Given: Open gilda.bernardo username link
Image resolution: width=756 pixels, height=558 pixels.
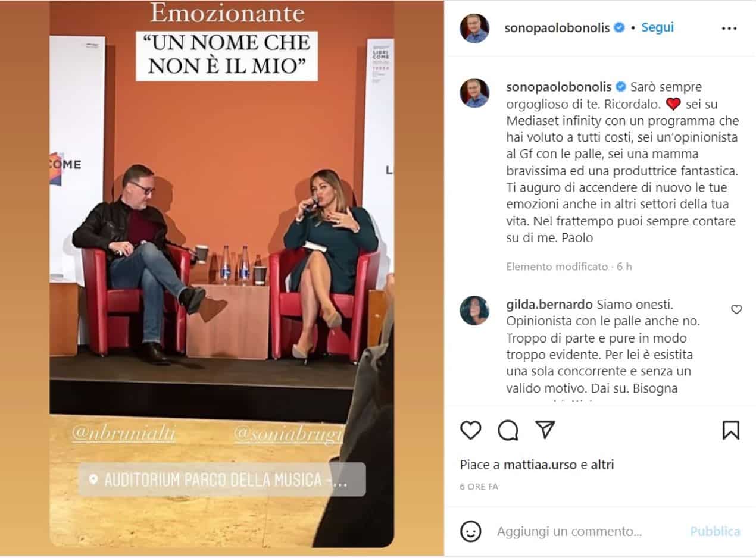Looking at the screenshot, I should coord(548,305).
